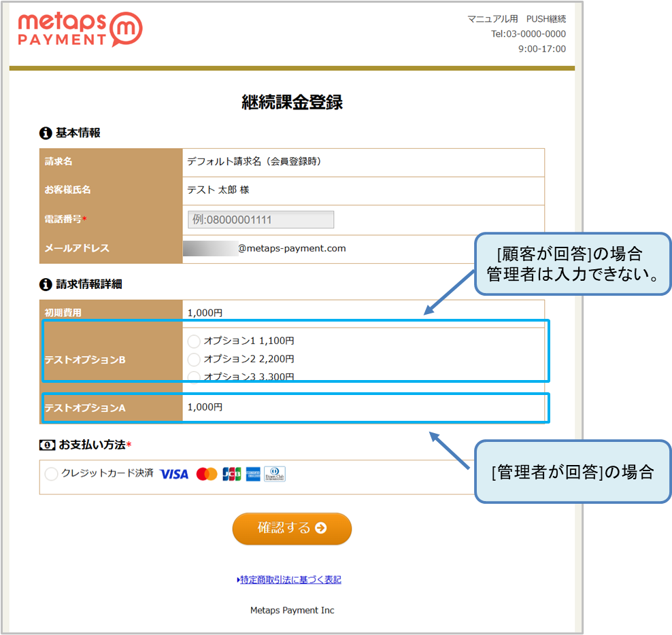
Task: Open the 特定商取引法に基づく表記 link
Action: 289,580
